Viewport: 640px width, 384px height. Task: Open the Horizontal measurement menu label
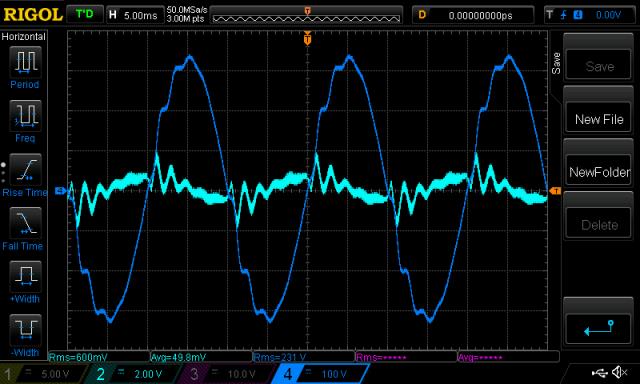pos(23,37)
